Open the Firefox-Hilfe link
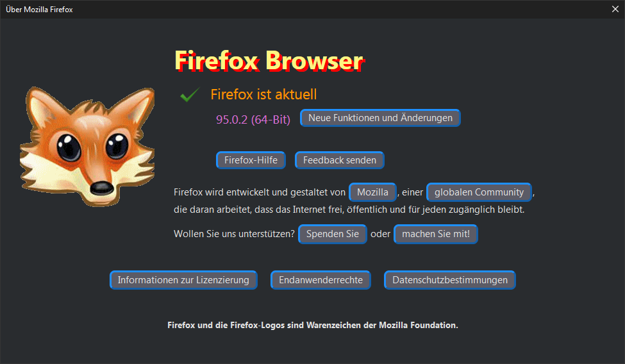The image size is (625, 364). 251,160
